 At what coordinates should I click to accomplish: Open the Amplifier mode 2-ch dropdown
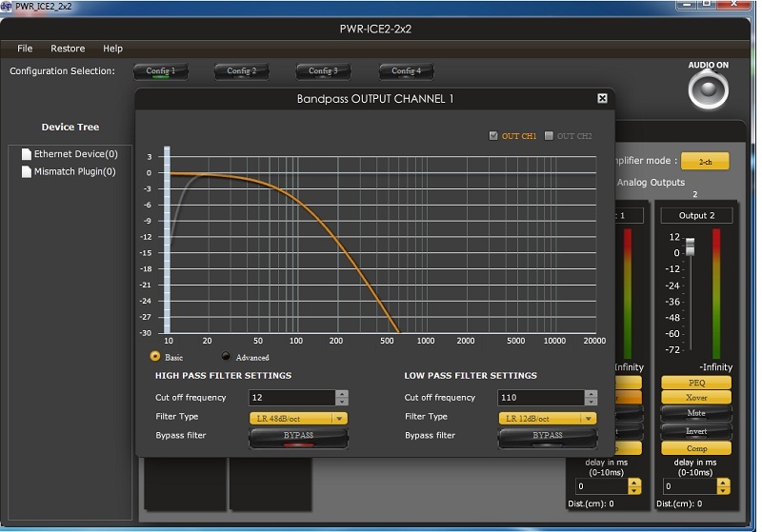(x=705, y=162)
